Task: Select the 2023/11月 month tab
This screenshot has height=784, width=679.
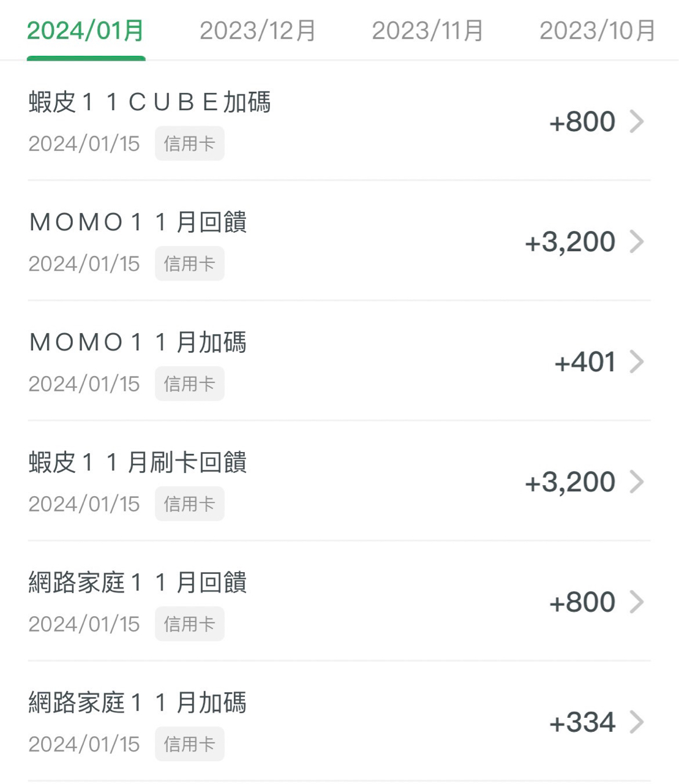Action: 428,31
